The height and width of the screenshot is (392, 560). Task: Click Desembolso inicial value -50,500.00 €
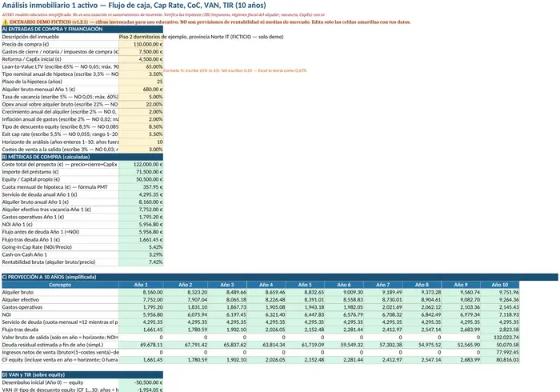click(x=141, y=382)
